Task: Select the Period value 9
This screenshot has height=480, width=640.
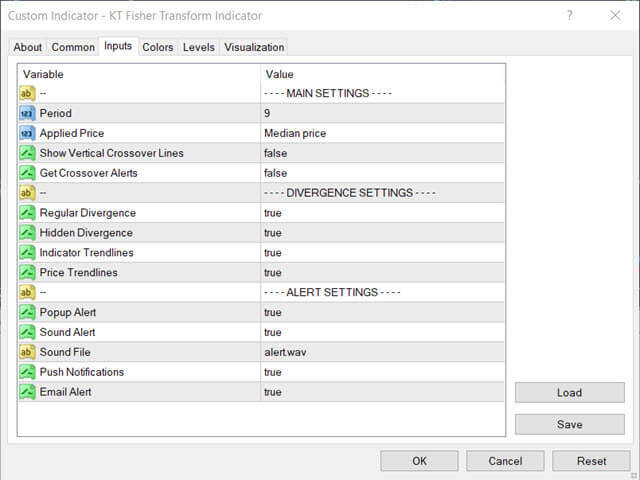Action: click(x=267, y=113)
